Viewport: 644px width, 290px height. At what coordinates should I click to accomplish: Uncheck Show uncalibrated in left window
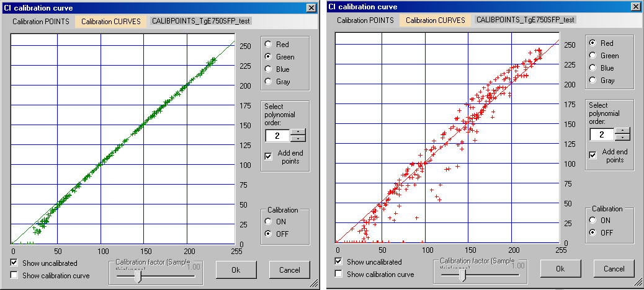pos(14,263)
